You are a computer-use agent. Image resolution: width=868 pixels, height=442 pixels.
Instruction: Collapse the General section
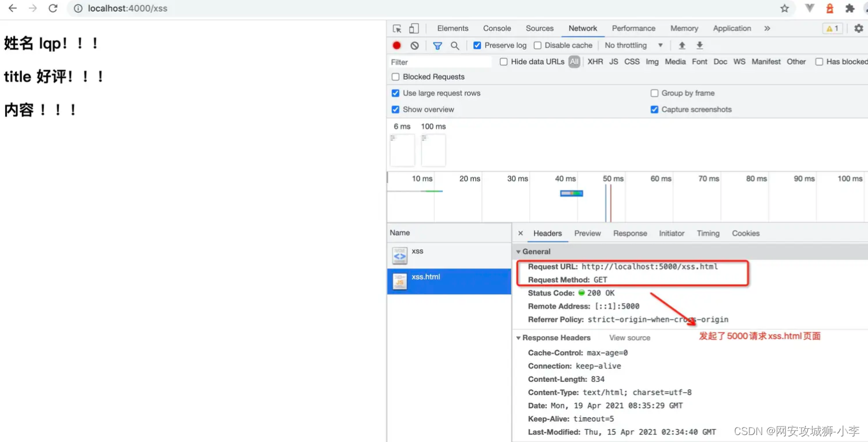pos(518,252)
